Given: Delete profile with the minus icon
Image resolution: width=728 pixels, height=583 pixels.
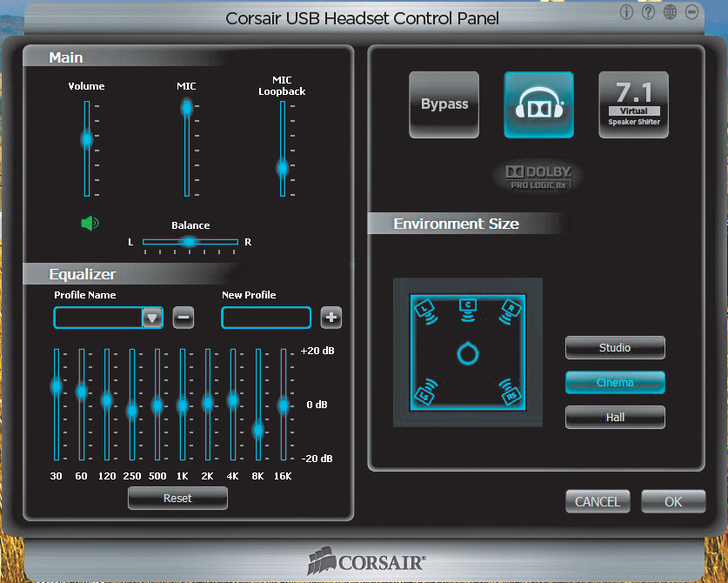Looking at the screenshot, I should [183, 318].
